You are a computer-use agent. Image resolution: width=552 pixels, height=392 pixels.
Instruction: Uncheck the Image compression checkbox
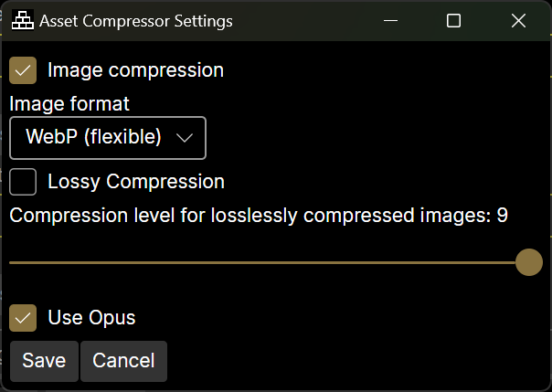(x=23, y=70)
